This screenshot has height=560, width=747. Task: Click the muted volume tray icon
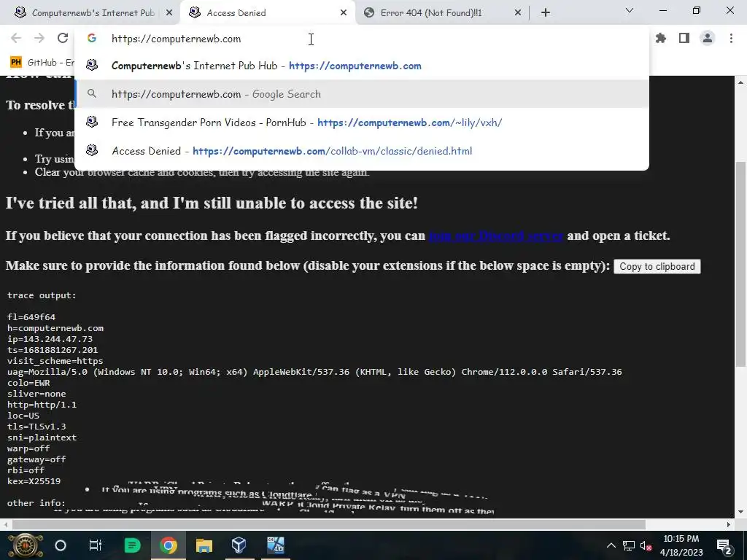[646, 545]
